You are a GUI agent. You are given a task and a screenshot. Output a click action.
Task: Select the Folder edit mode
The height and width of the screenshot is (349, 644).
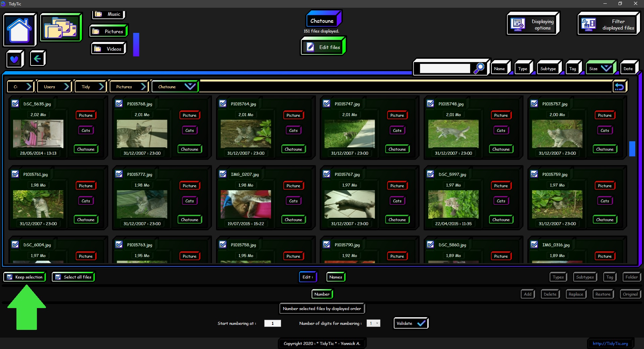632,277
